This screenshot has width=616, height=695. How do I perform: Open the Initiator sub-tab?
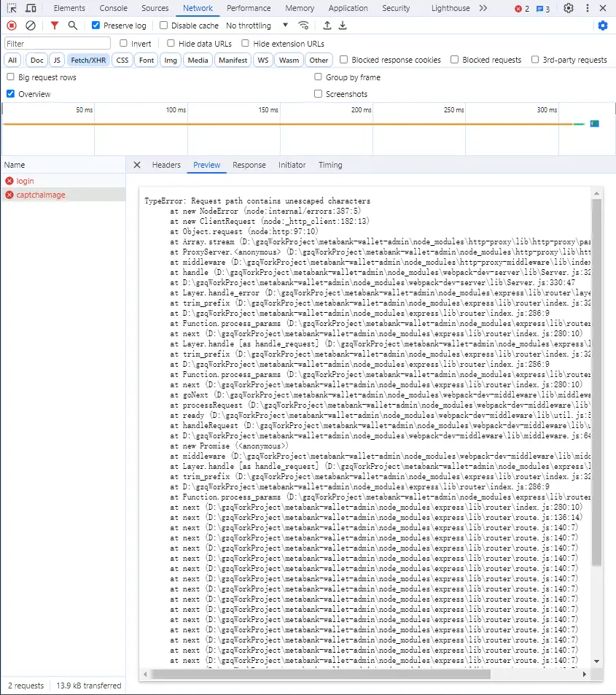pyautogui.click(x=292, y=165)
